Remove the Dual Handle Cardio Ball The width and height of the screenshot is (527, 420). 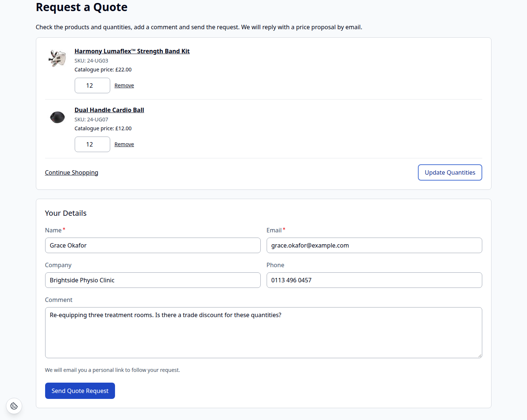click(x=124, y=144)
